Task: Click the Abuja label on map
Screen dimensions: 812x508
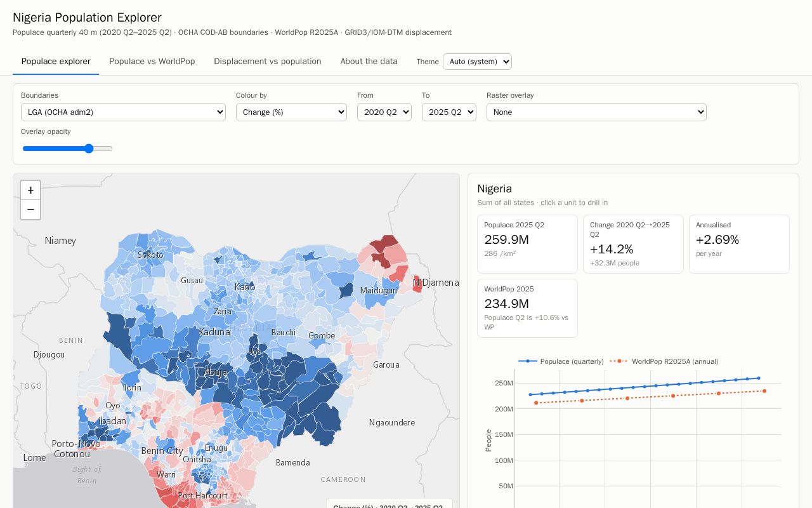Action: (216, 373)
